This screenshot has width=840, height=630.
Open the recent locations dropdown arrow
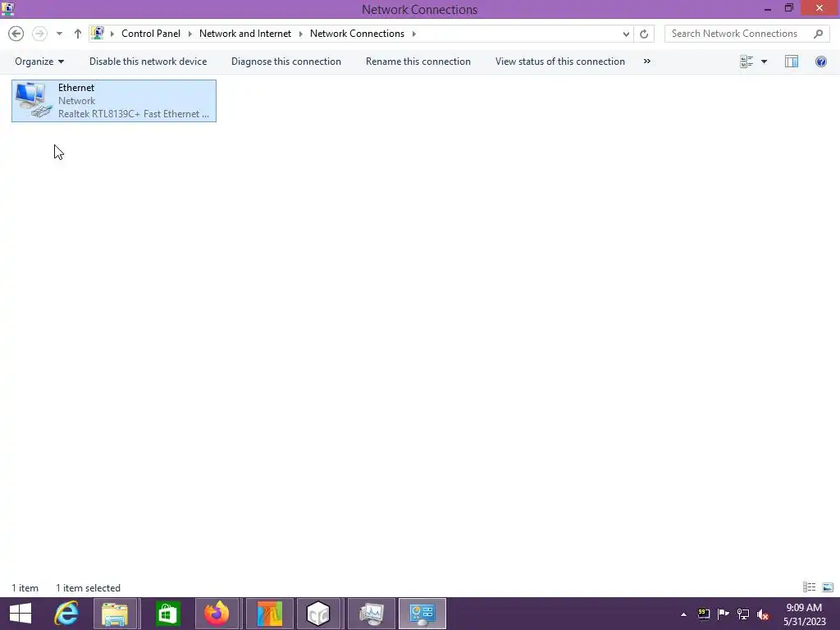click(x=59, y=34)
